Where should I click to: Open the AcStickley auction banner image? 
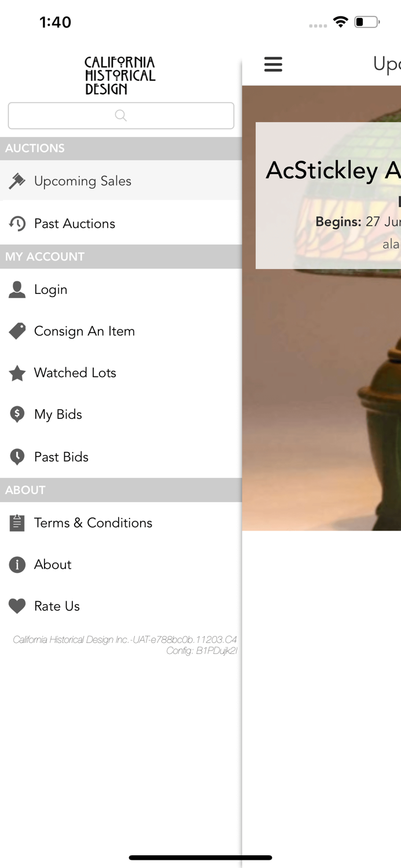point(322,308)
